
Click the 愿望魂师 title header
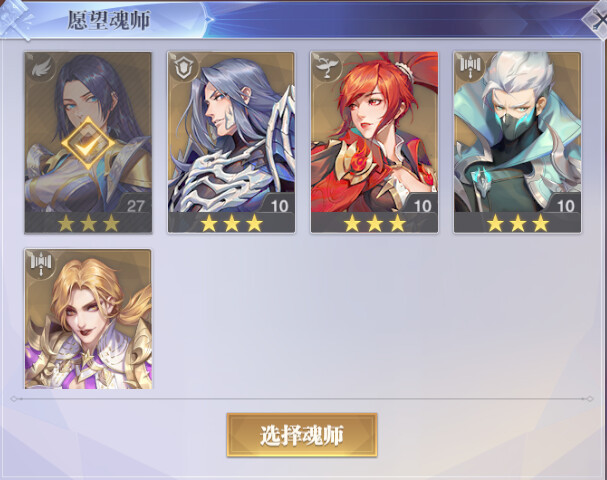click(x=109, y=21)
